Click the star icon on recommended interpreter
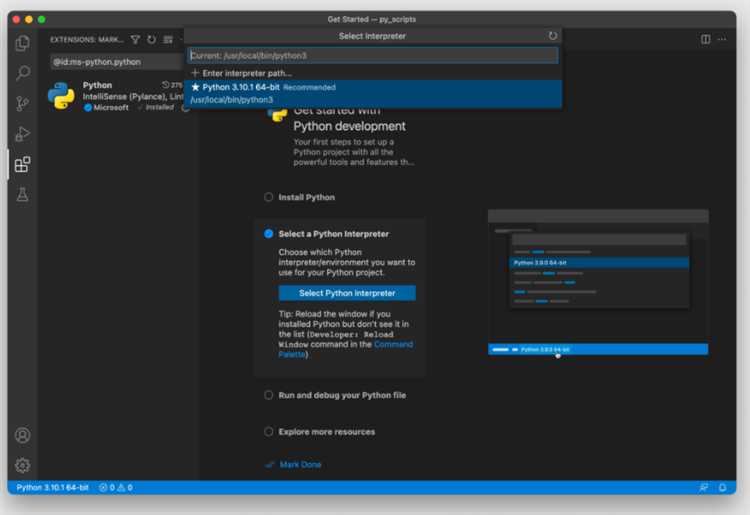Screen dimensions: 750x515 point(195,87)
